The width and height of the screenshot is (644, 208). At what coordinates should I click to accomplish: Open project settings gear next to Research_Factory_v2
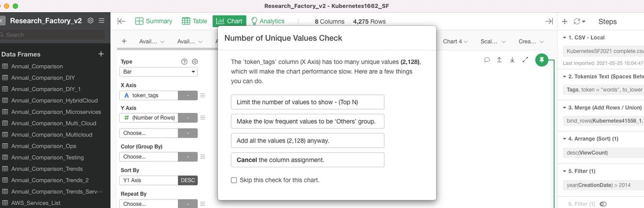click(x=91, y=21)
